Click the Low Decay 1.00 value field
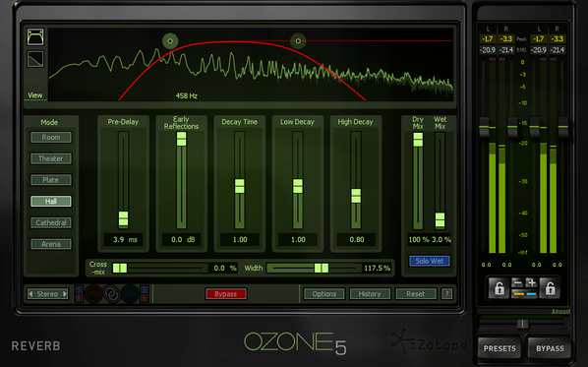 [298, 239]
